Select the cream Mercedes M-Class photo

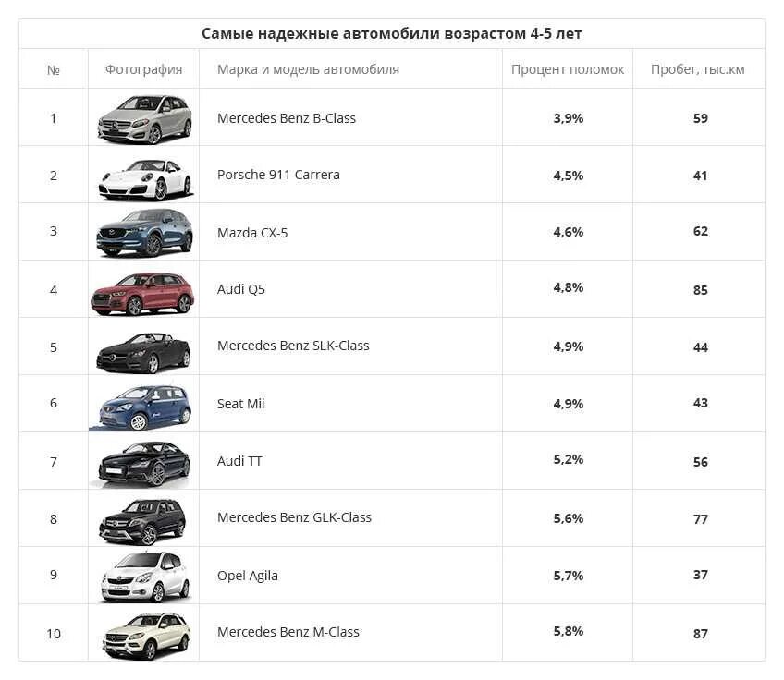(x=146, y=636)
